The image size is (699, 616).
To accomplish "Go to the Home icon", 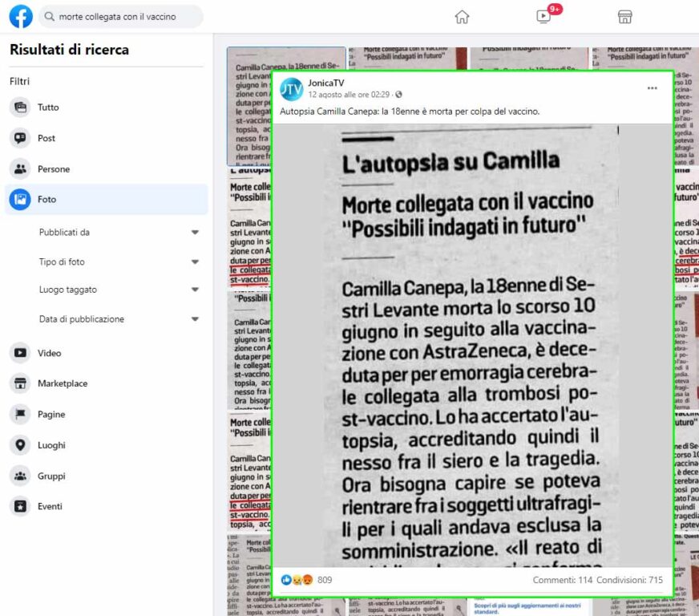I will [462, 17].
